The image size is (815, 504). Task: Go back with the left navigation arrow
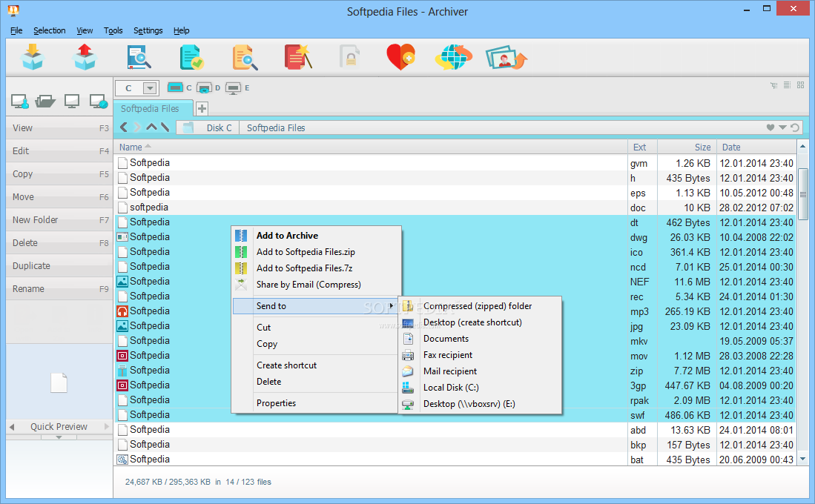tap(123, 127)
